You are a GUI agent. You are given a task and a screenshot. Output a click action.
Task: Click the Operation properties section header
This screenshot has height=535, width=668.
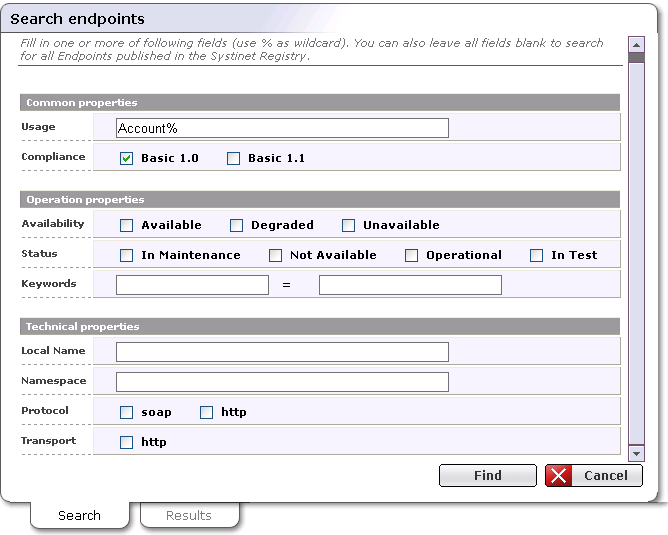[320, 200]
